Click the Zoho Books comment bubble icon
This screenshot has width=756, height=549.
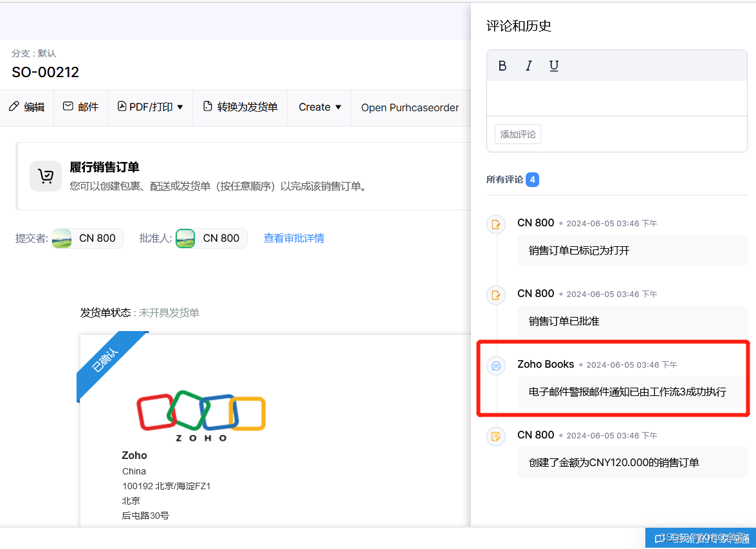pos(496,366)
